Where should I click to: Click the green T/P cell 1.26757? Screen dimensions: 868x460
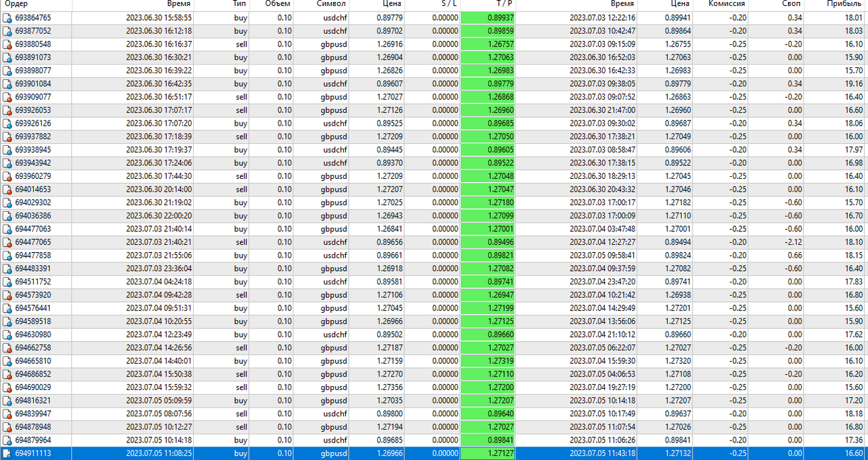[488, 44]
